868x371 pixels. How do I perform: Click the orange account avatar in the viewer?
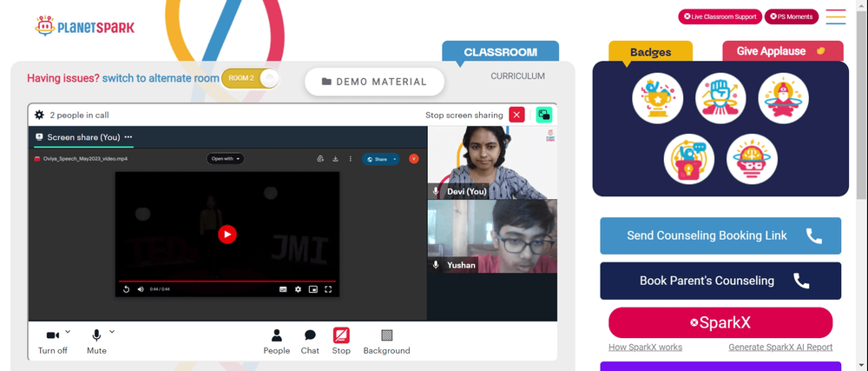413,159
